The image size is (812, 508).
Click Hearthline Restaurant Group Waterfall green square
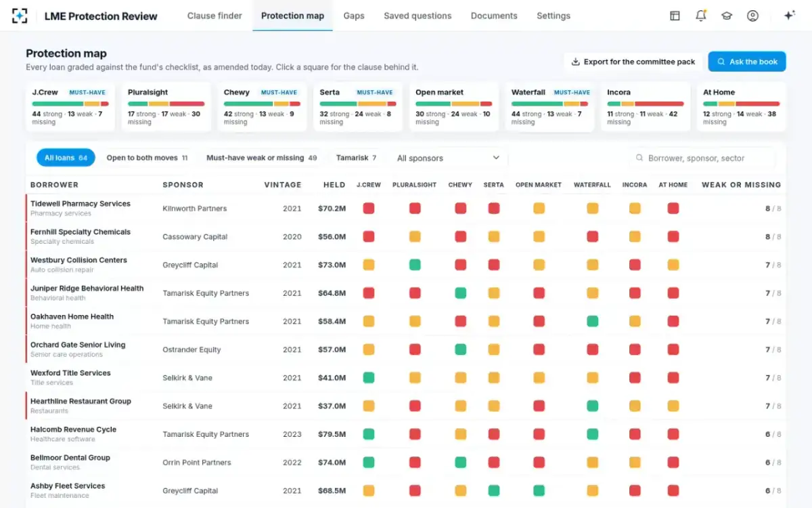(593, 406)
